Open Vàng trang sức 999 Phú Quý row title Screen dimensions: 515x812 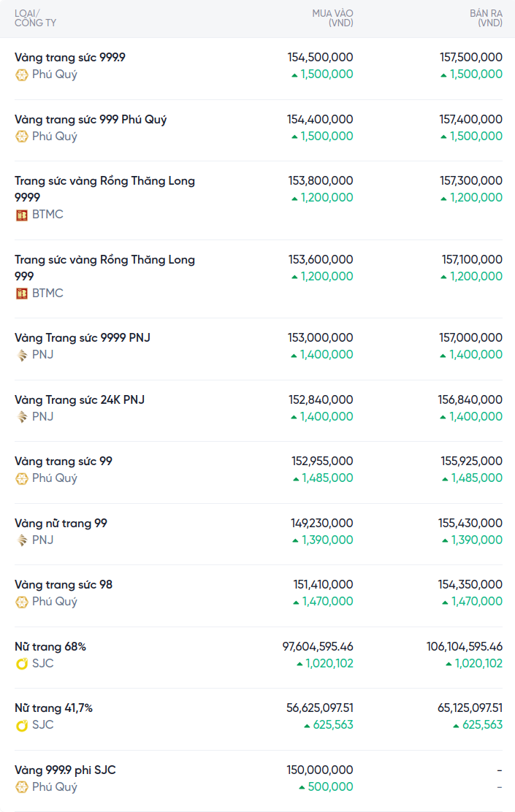click(x=91, y=120)
